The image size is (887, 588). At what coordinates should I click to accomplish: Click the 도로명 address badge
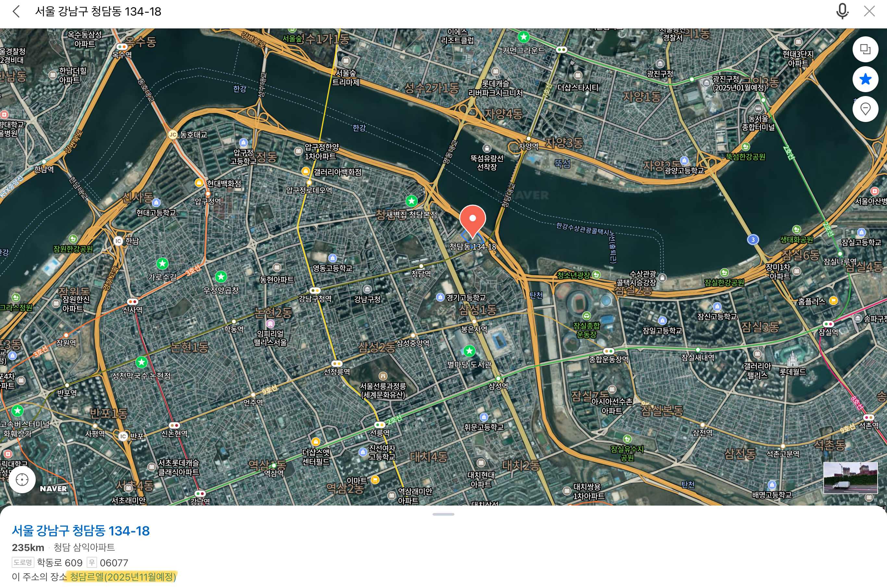(x=23, y=562)
